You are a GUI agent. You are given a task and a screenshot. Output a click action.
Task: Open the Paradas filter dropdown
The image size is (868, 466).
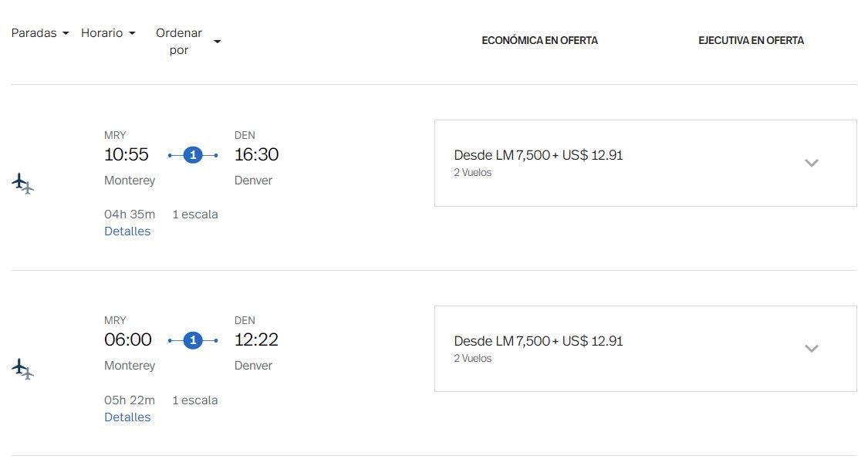40,33
